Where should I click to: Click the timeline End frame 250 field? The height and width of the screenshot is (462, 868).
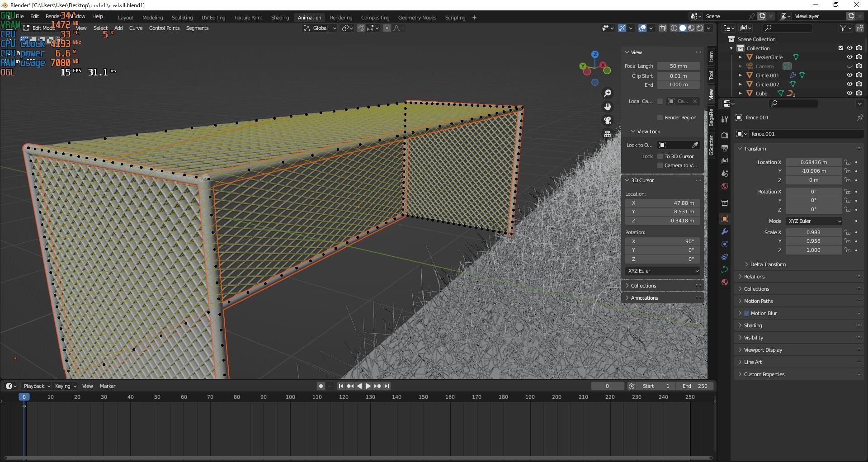[695, 386]
